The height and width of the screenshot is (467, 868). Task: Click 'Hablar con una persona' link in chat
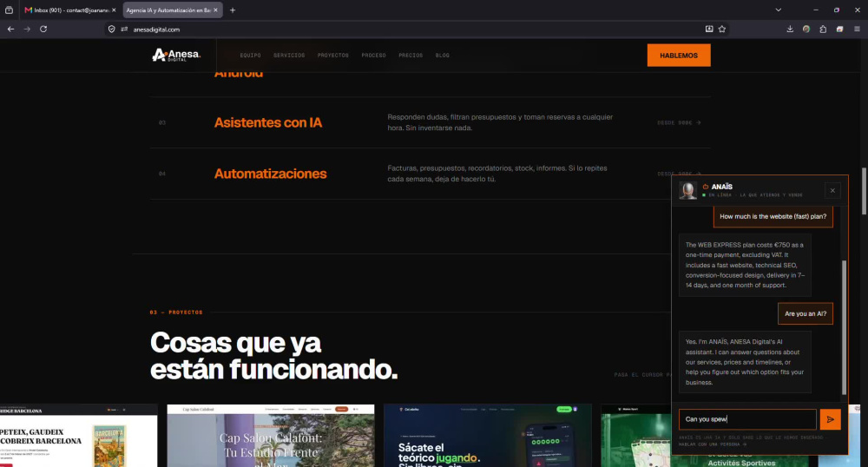713,444
